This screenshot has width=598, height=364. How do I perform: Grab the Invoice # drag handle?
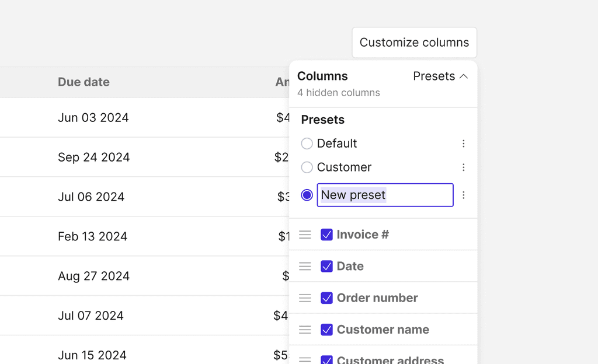click(x=305, y=235)
